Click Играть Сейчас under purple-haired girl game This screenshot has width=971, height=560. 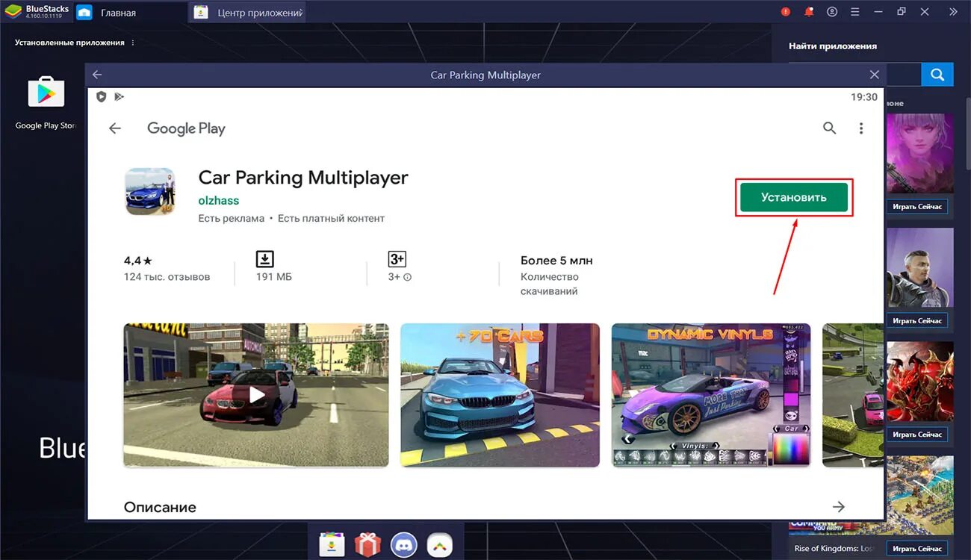917,206
